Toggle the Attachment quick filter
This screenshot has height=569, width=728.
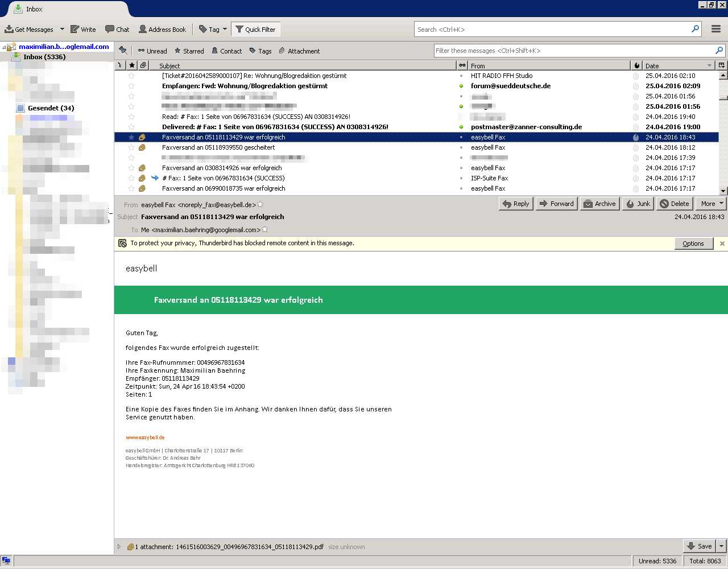299,51
